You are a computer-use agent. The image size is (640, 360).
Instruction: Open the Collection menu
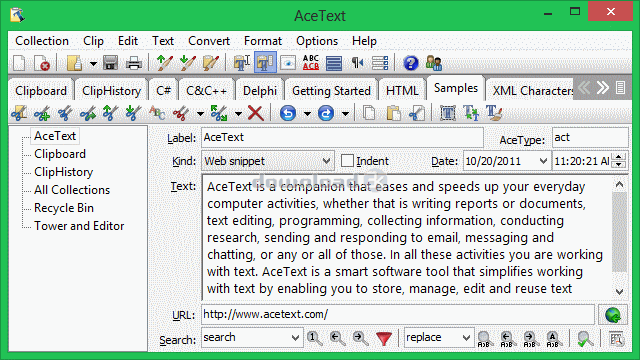[x=42, y=41]
